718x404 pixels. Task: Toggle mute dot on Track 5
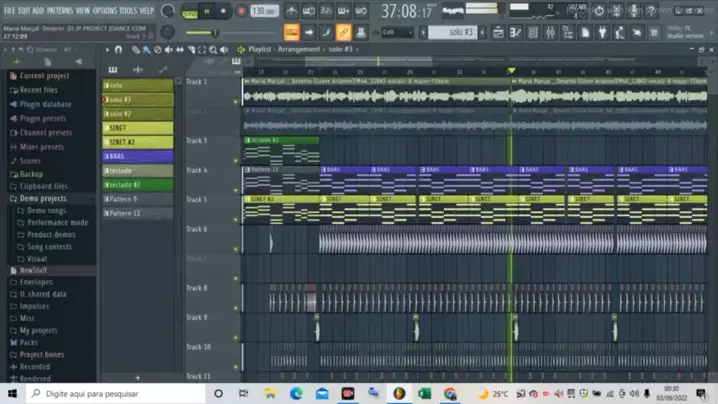click(237, 219)
